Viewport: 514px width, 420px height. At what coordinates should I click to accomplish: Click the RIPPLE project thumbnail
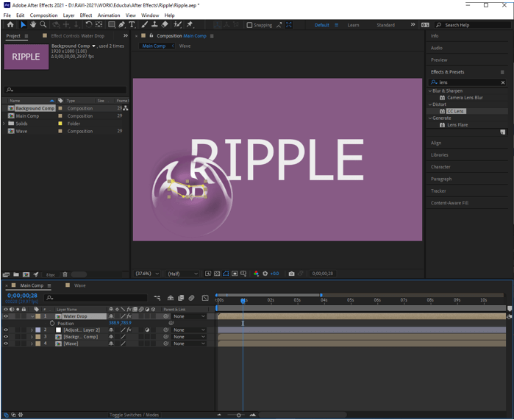[26, 57]
